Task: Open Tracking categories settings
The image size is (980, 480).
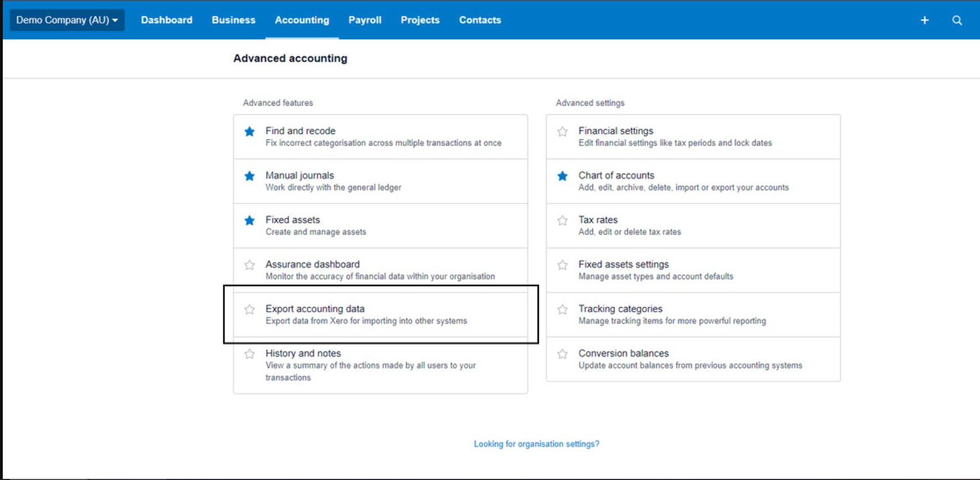Action: click(620, 309)
